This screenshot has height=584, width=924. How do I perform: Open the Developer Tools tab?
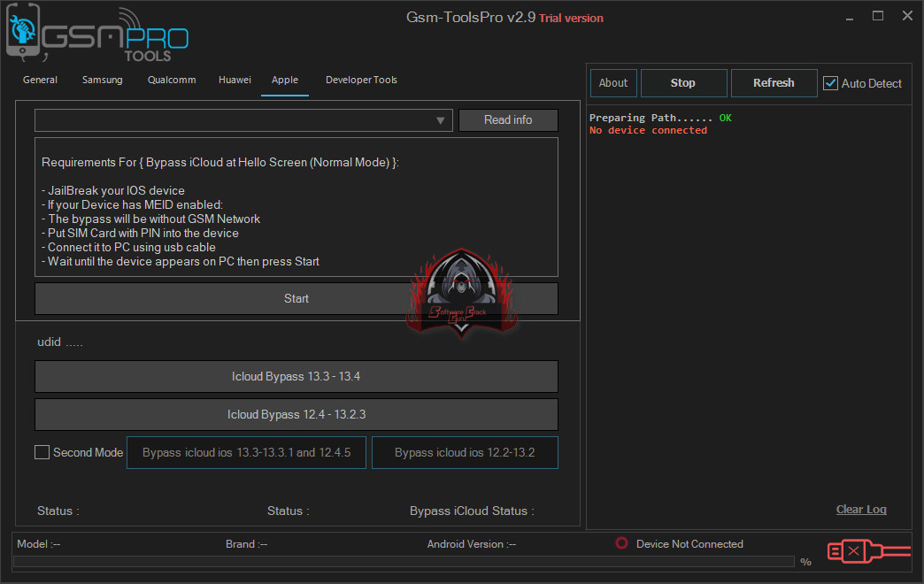361,80
